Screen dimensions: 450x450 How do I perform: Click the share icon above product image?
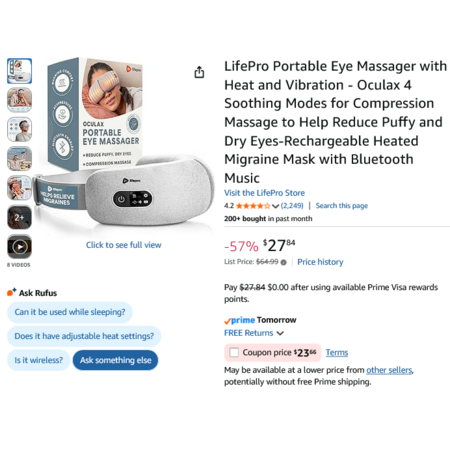[x=199, y=72]
